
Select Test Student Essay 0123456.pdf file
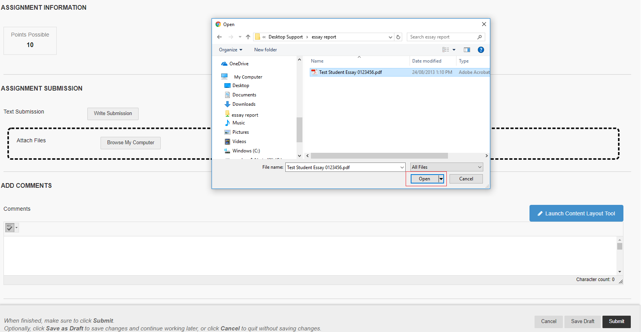point(350,72)
